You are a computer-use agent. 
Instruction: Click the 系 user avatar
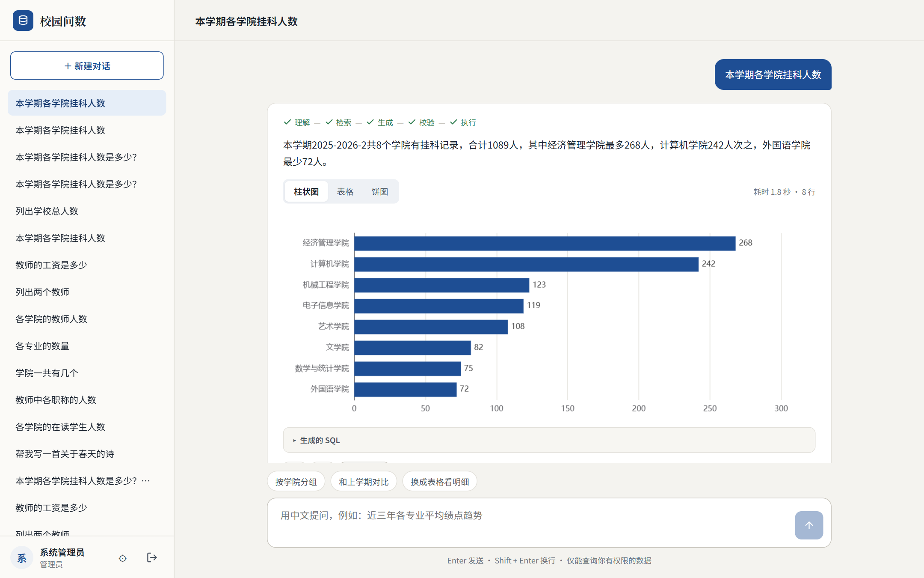coord(22,557)
